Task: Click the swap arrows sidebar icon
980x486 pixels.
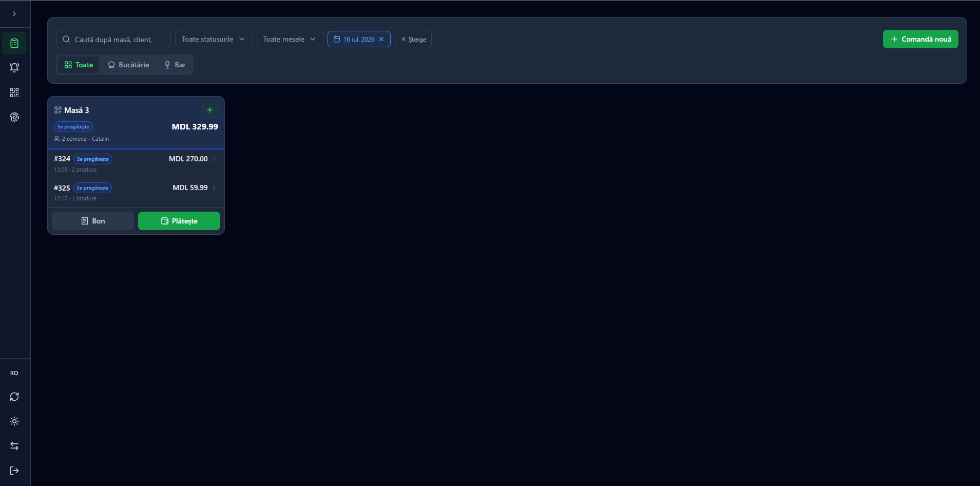Action: pyautogui.click(x=14, y=446)
